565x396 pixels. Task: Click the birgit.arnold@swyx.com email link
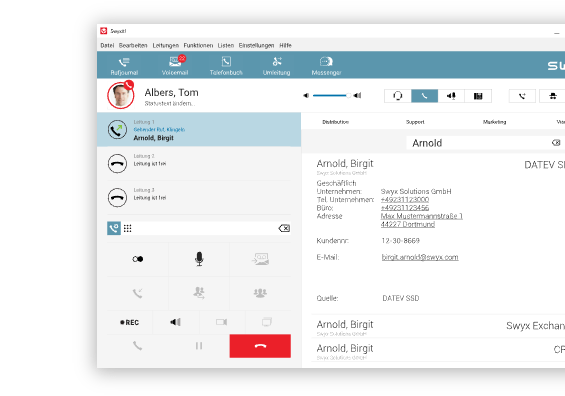pyautogui.click(x=420, y=257)
